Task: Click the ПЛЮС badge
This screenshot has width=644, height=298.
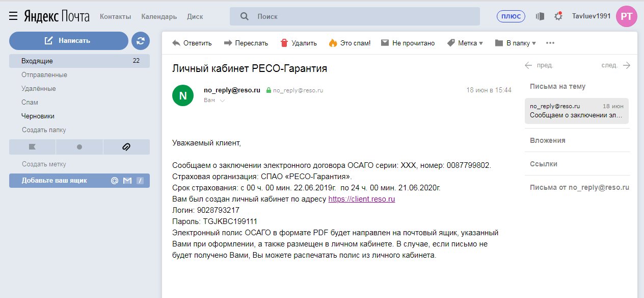Action: pyautogui.click(x=511, y=16)
